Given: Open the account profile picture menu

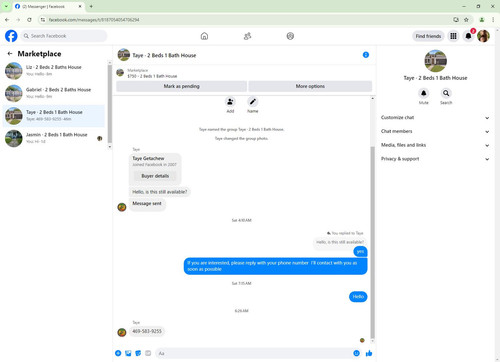Looking at the screenshot, I should [483, 36].
